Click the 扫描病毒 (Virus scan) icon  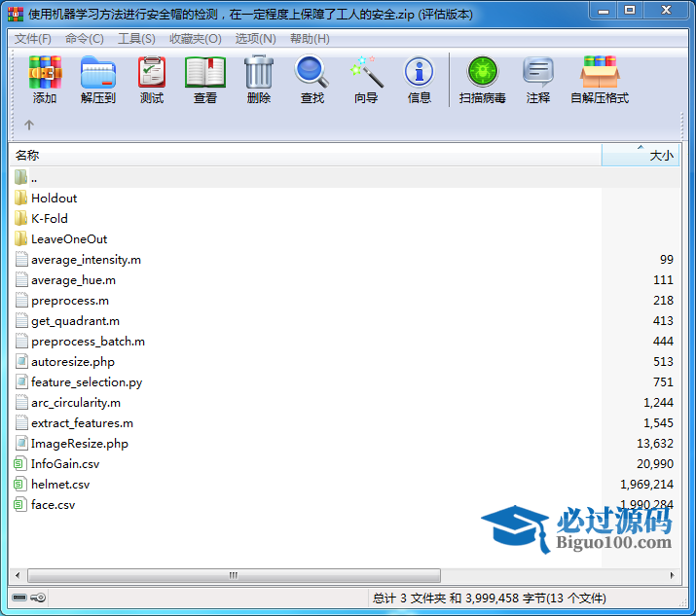coord(483,71)
